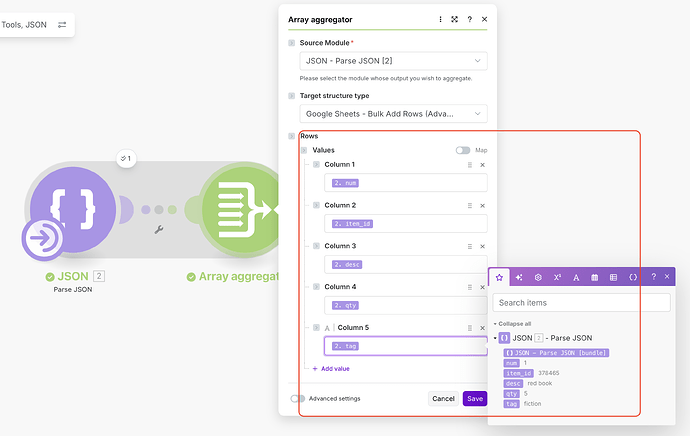Collapse the Rows section expander
690x436 pixels.
[x=291, y=136]
